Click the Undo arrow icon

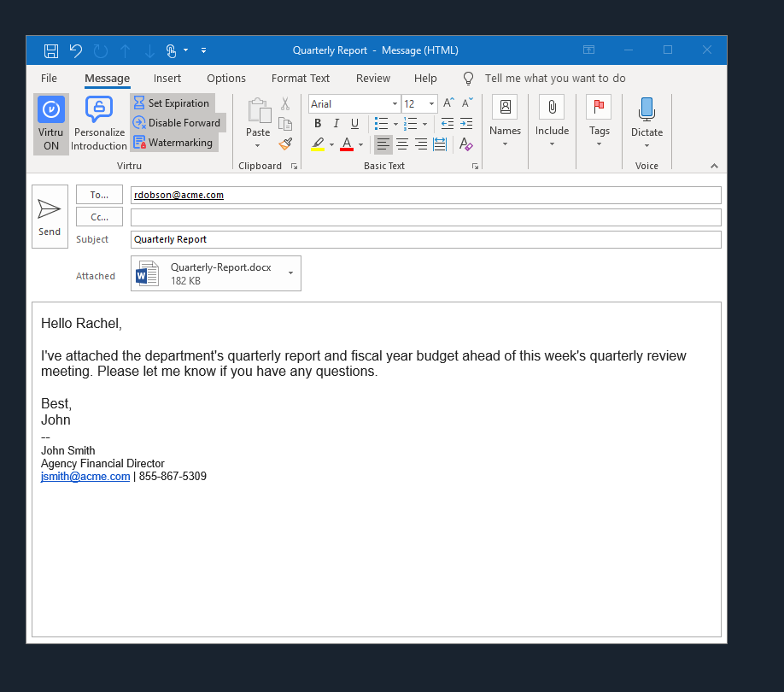pos(76,50)
